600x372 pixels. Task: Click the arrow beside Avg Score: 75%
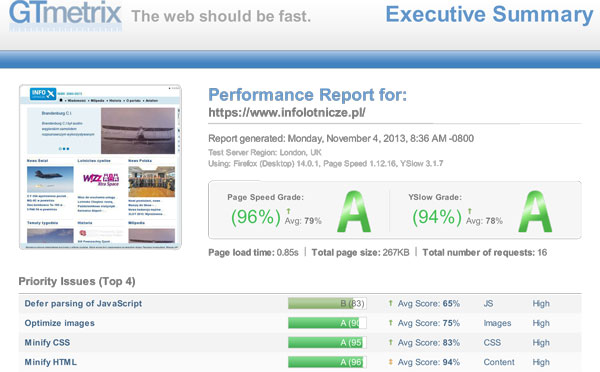[390, 323]
